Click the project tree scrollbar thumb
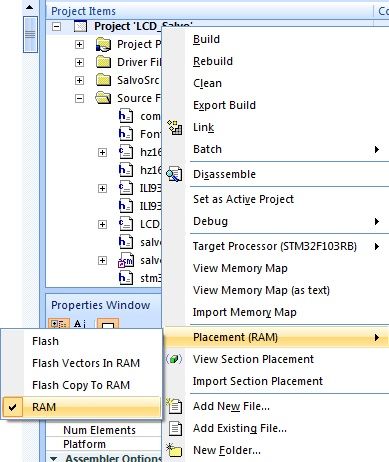Viewport: 389px width, 462px height. 30,34
